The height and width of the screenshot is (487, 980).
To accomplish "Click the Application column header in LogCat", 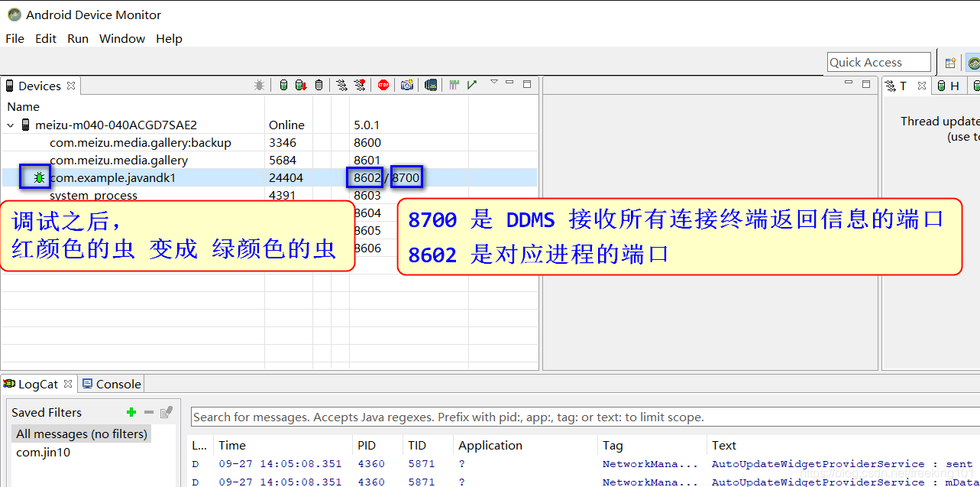I will pos(490,445).
